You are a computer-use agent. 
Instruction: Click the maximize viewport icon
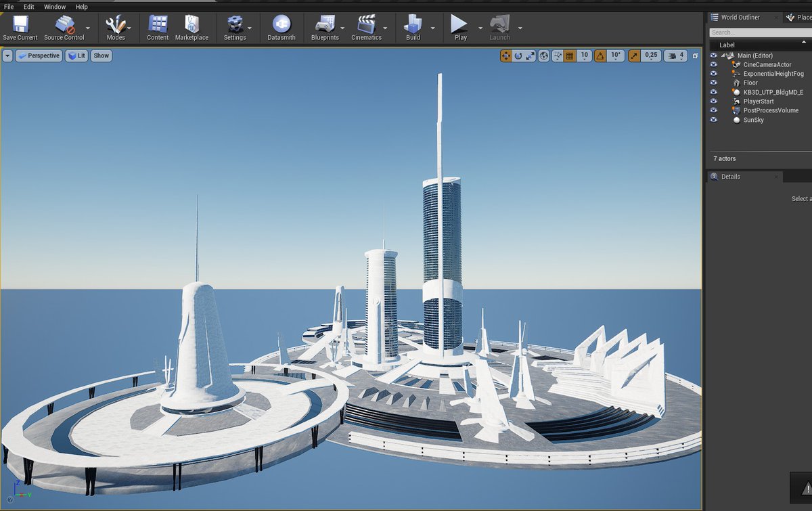(x=695, y=55)
